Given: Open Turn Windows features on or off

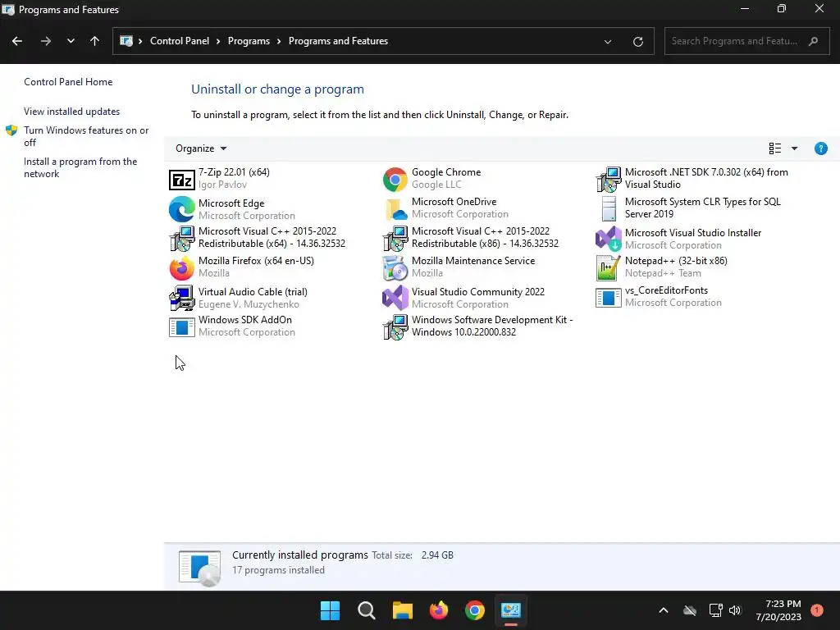Looking at the screenshot, I should (86, 136).
